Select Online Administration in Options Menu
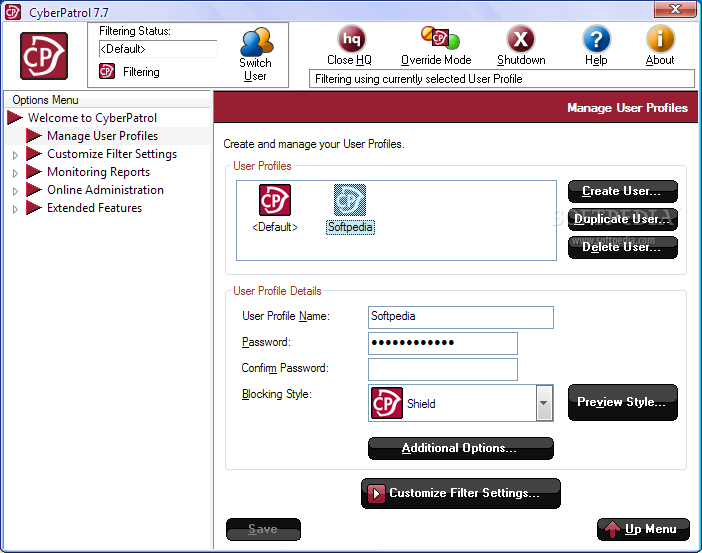 click(105, 190)
